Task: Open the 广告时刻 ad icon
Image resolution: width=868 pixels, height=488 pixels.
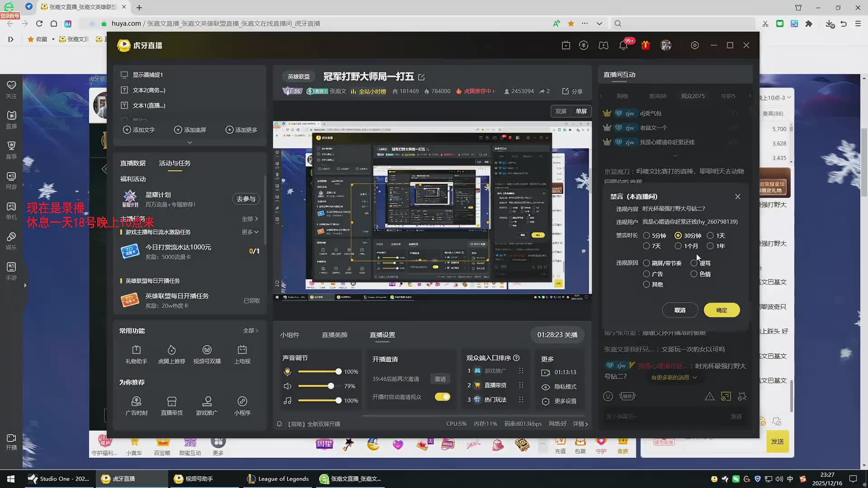Action: [x=136, y=402]
